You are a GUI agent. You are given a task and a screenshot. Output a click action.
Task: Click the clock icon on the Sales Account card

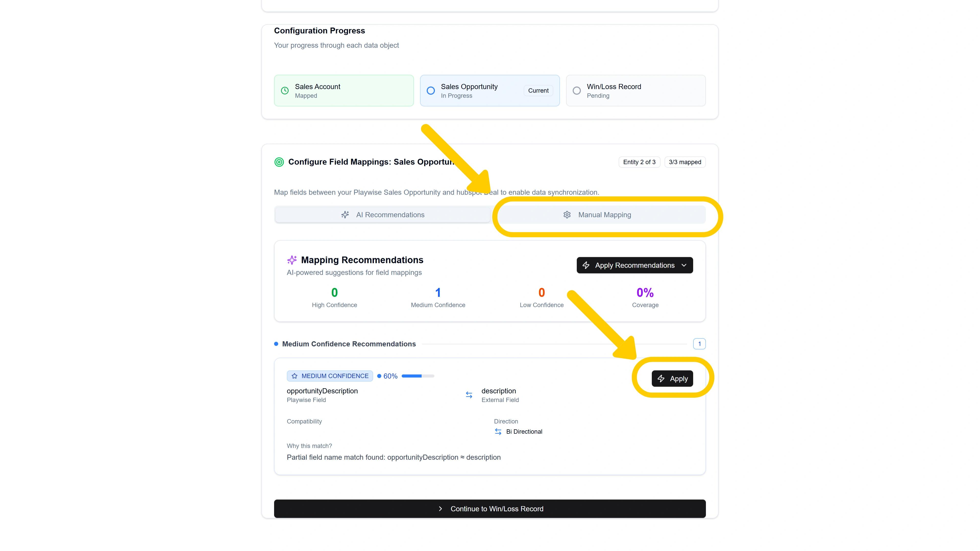pyautogui.click(x=284, y=91)
